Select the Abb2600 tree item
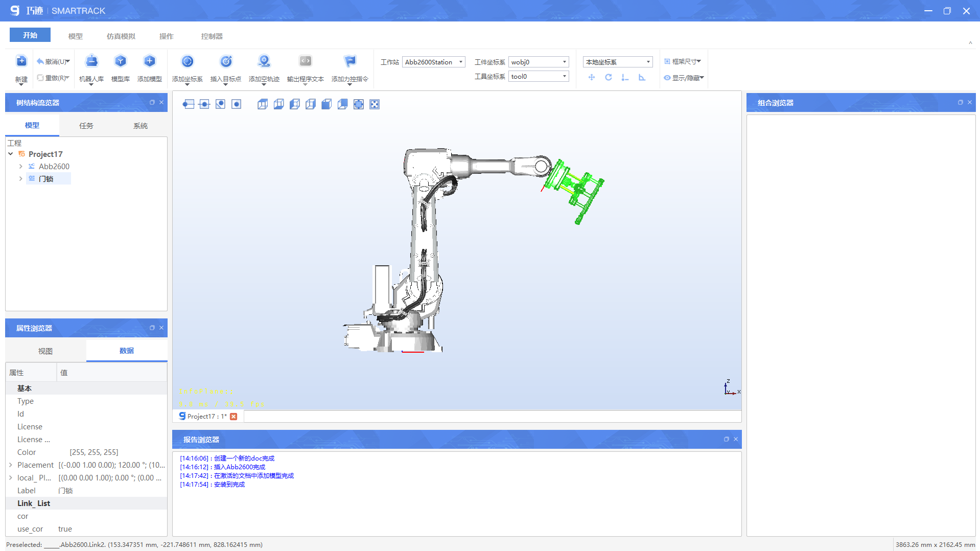This screenshot has height=551, width=980. point(54,166)
